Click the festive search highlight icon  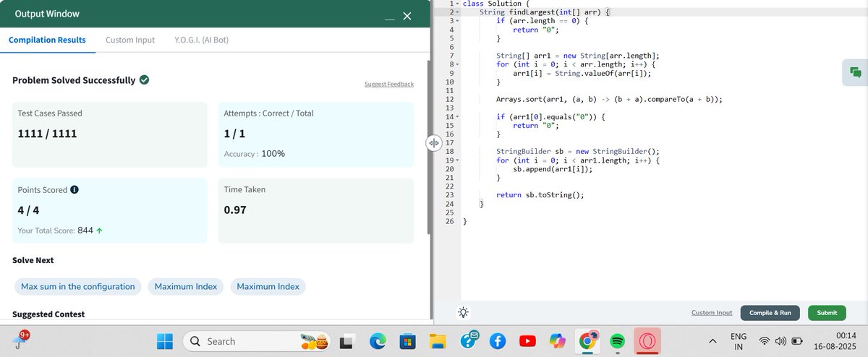coord(315,341)
